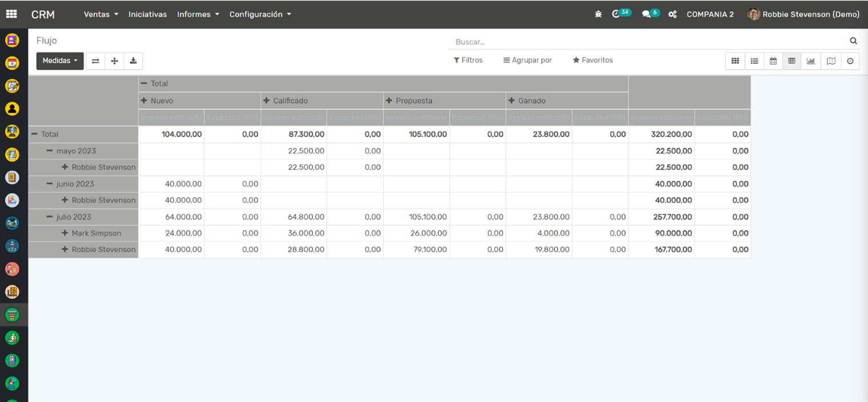Click the Filtros button

[468, 60]
